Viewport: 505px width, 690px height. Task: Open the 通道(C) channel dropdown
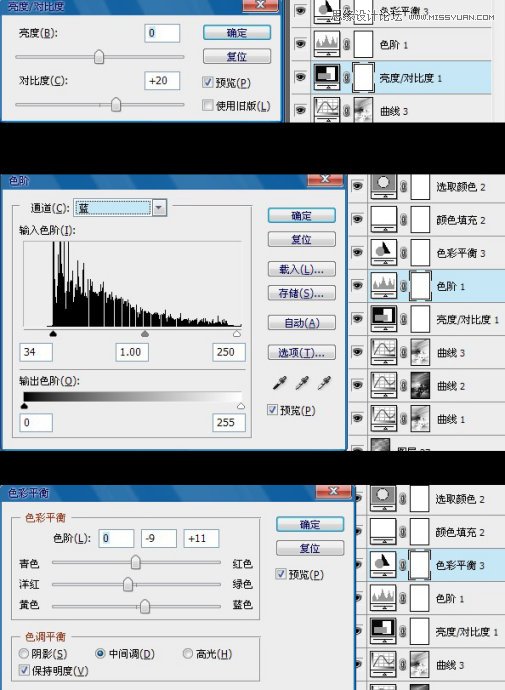click(159, 207)
